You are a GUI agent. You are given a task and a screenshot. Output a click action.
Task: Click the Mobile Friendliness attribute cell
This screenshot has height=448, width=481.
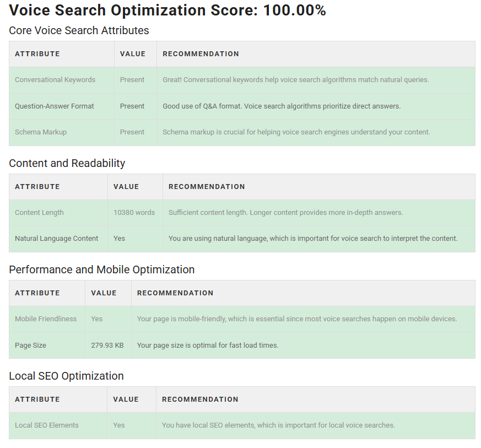[x=46, y=319]
